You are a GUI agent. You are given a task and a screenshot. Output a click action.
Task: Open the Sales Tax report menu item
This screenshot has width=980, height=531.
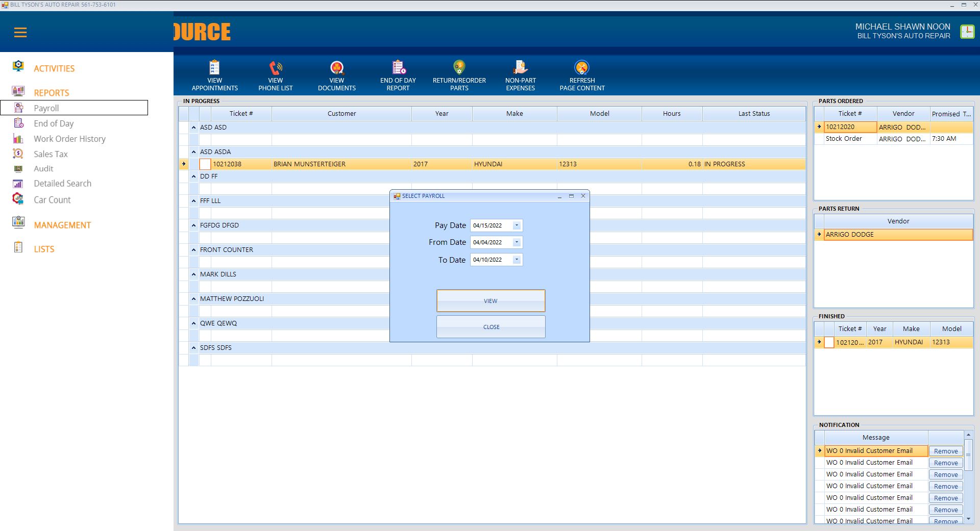pos(51,154)
